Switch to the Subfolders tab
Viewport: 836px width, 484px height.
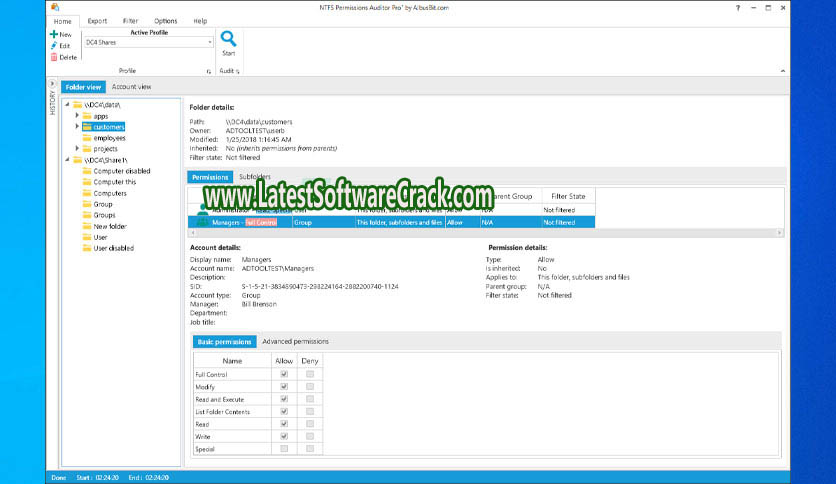click(x=255, y=176)
